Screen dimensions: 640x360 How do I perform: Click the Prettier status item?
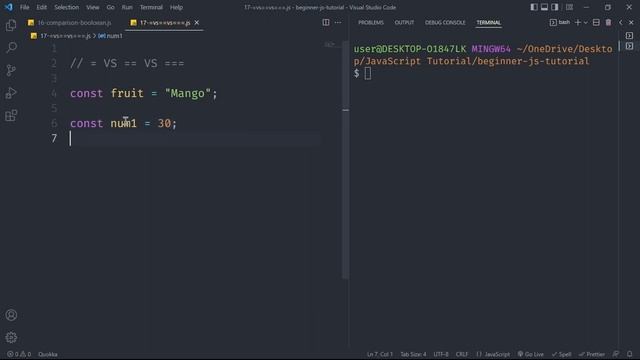[591, 354]
